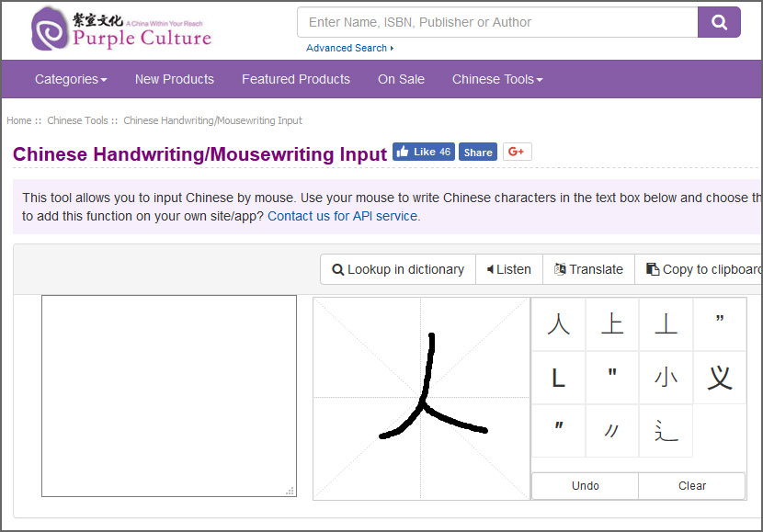
Task: Open the New Products page
Action: pos(174,79)
